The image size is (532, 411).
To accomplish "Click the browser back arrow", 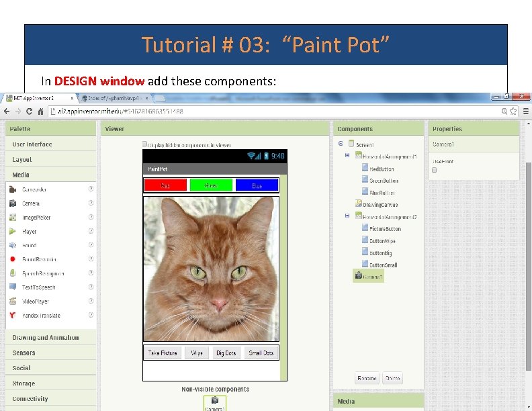I will pos(7,111).
